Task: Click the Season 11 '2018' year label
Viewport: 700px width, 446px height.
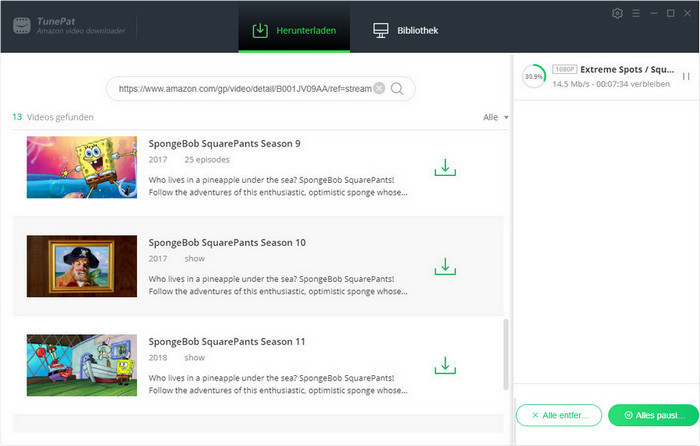Action: [158, 358]
